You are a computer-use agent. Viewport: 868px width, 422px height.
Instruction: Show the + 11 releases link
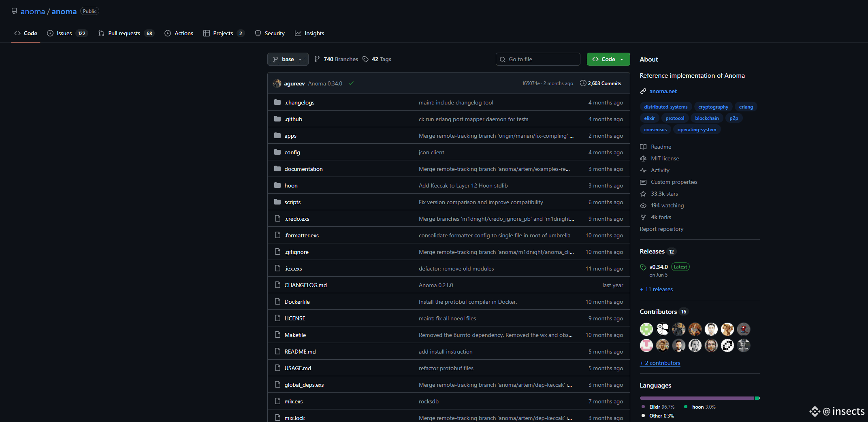(656, 289)
